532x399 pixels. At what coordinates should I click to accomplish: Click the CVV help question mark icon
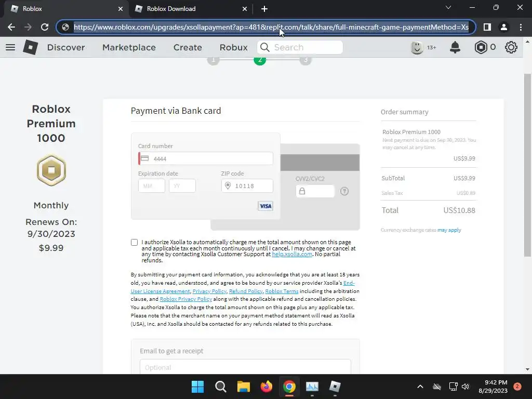344,191
